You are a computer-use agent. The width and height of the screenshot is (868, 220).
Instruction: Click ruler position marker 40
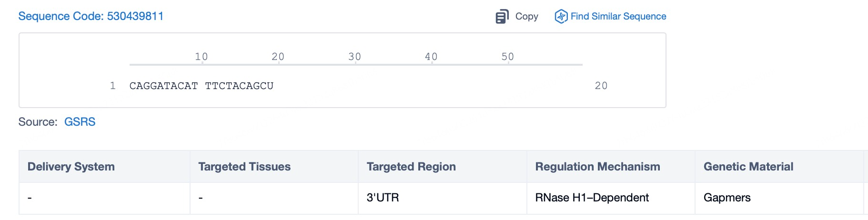point(431,57)
